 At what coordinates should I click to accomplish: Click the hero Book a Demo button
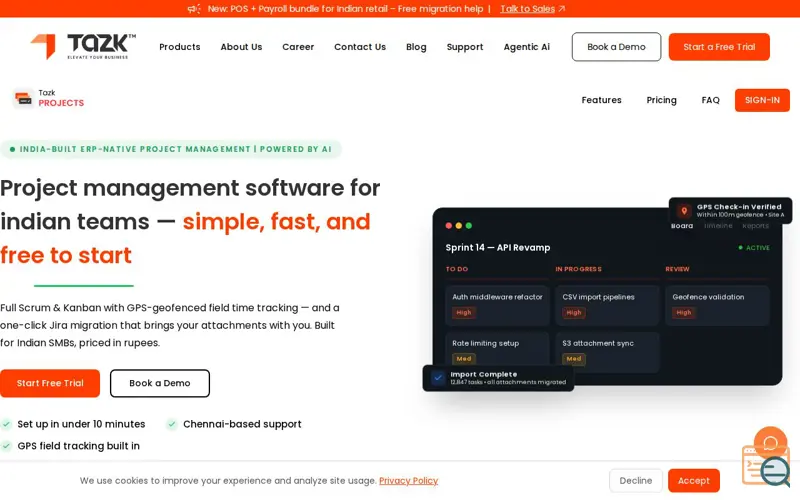pos(160,383)
